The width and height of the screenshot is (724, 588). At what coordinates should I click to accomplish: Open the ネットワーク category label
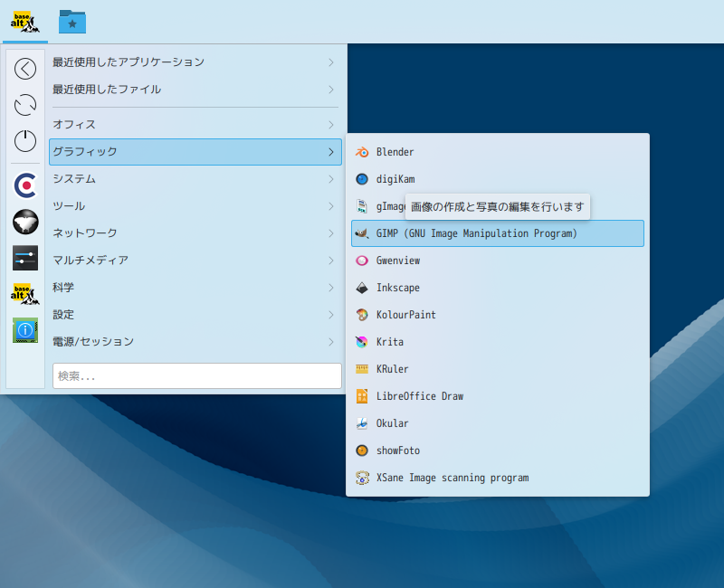click(x=85, y=233)
